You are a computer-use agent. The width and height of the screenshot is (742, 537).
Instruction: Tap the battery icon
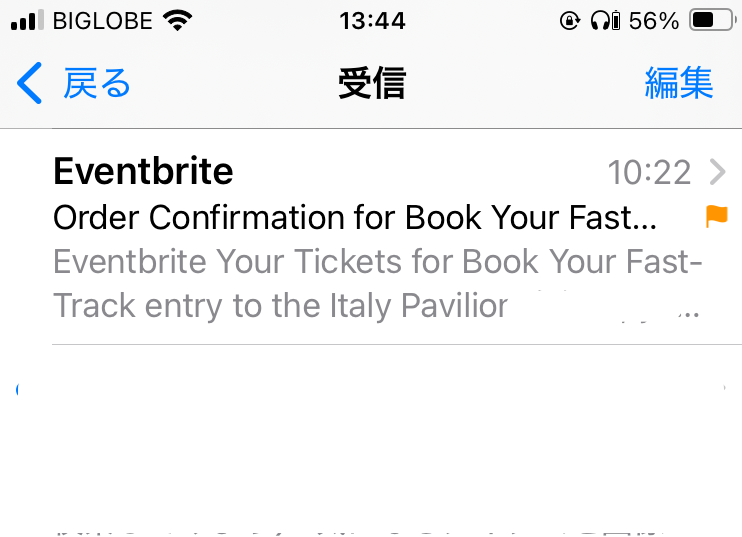[709, 20]
